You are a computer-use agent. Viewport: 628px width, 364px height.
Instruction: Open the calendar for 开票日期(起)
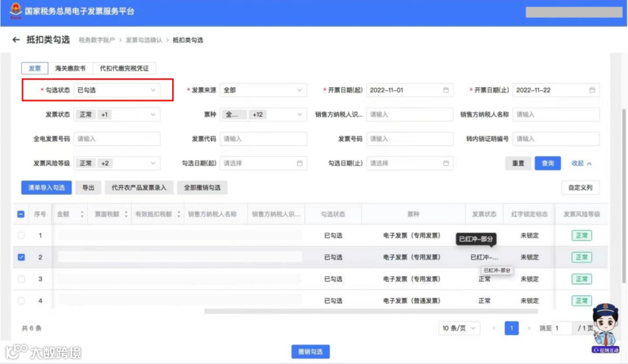pyautogui.click(x=445, y=90)
